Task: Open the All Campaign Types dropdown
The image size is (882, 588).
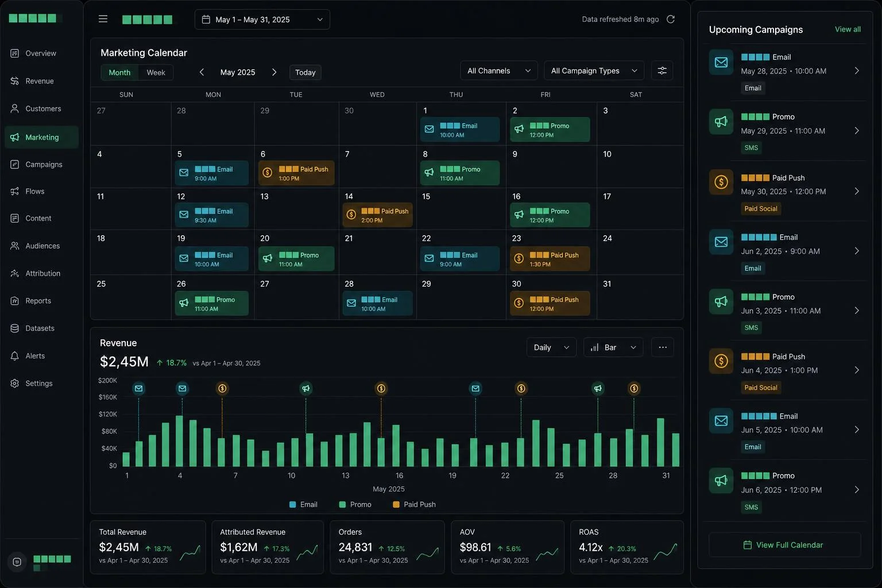Action: [594, 71]
